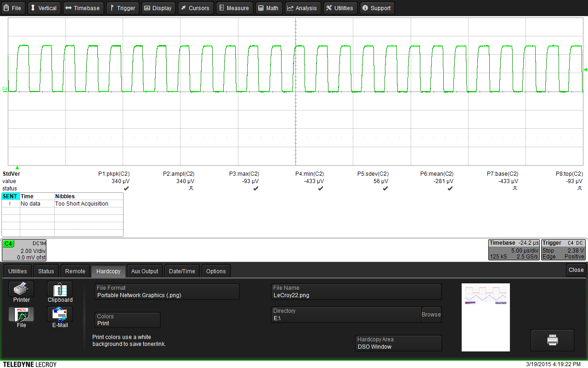588x368 pixels.
Task: Open the Trigger menu
Action: (x=122, y=8)
